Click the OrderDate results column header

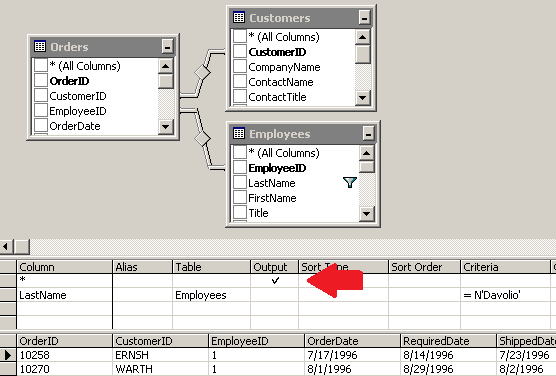point(352,341)
